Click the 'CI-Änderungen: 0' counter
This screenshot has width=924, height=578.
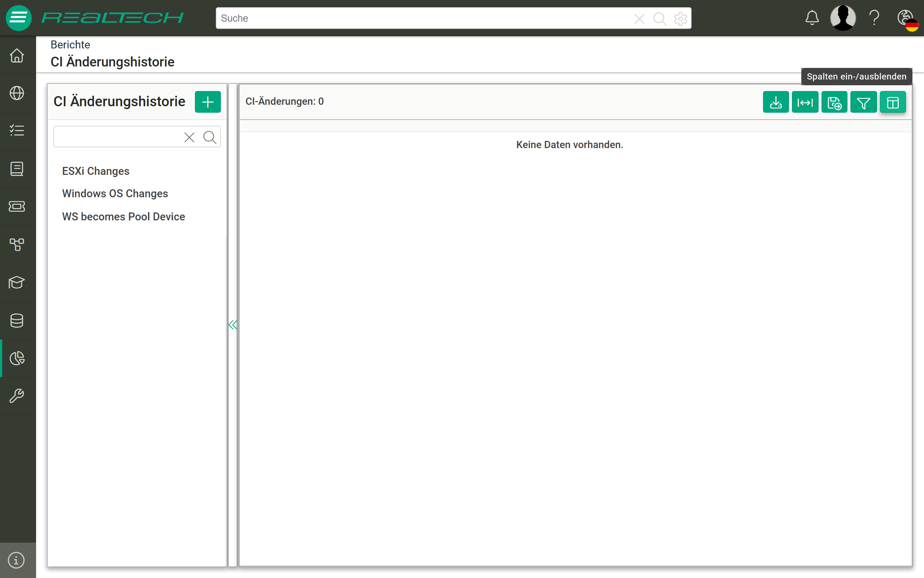pyautogui.click(x=284, y=101)
